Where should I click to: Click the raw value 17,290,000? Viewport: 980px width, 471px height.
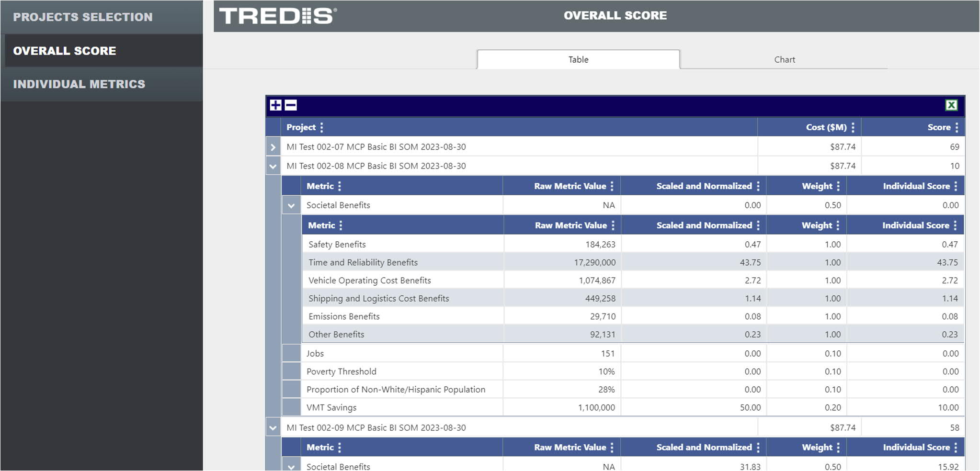[x=595, y=262]
